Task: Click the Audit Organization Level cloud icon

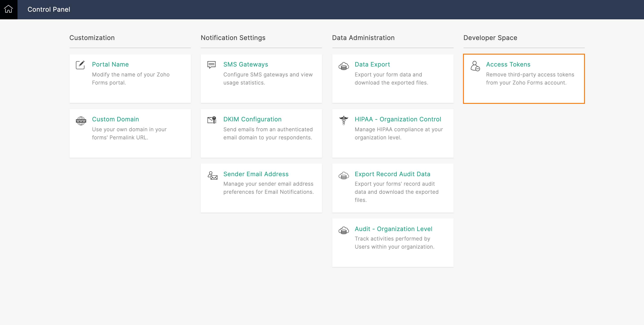Action: click(344, 230)
